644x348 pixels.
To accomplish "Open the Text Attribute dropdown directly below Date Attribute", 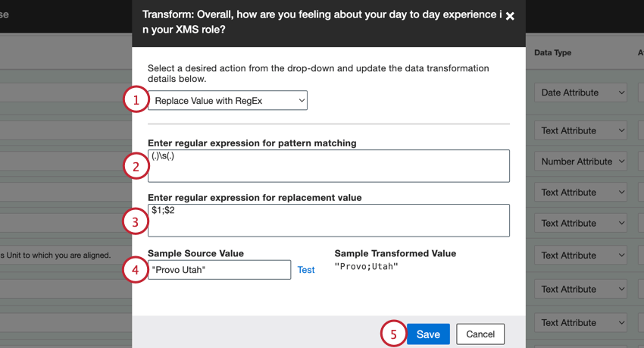I will coord(580,130).
